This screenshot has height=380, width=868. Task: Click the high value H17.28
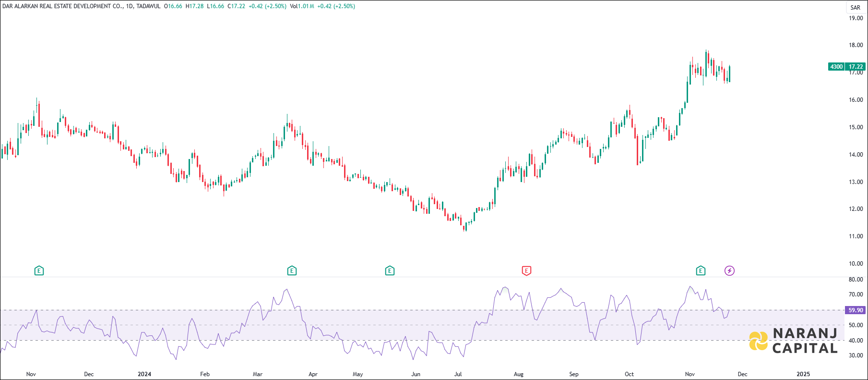194,6
